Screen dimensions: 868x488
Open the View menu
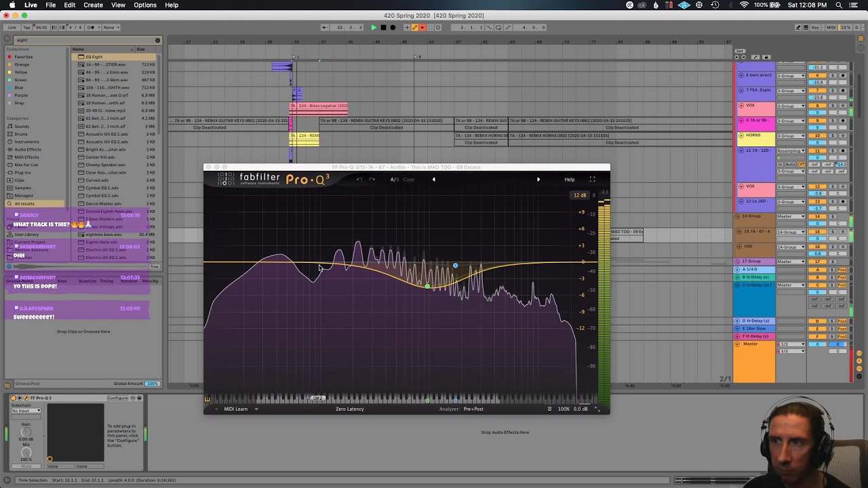tap(118, 5)
